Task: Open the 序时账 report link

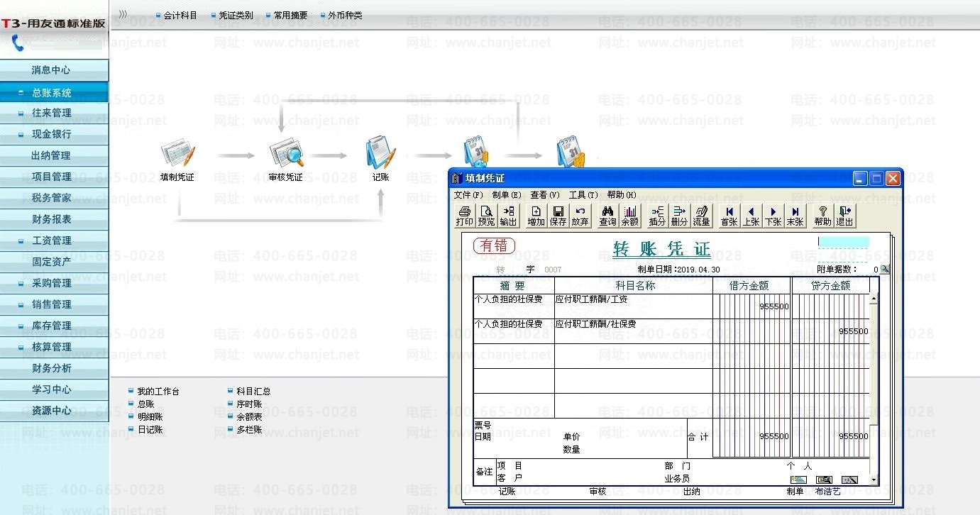Action: [249, 404]
